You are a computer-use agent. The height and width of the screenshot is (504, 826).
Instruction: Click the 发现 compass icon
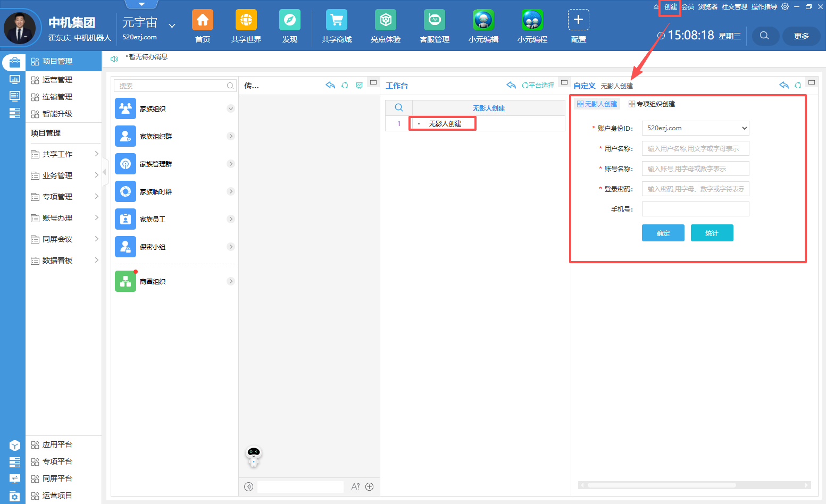coord(289,20)
